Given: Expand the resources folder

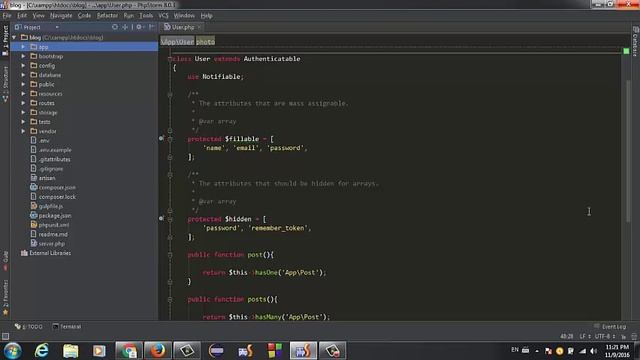Looking at the screenshot, I should [23, 94].
